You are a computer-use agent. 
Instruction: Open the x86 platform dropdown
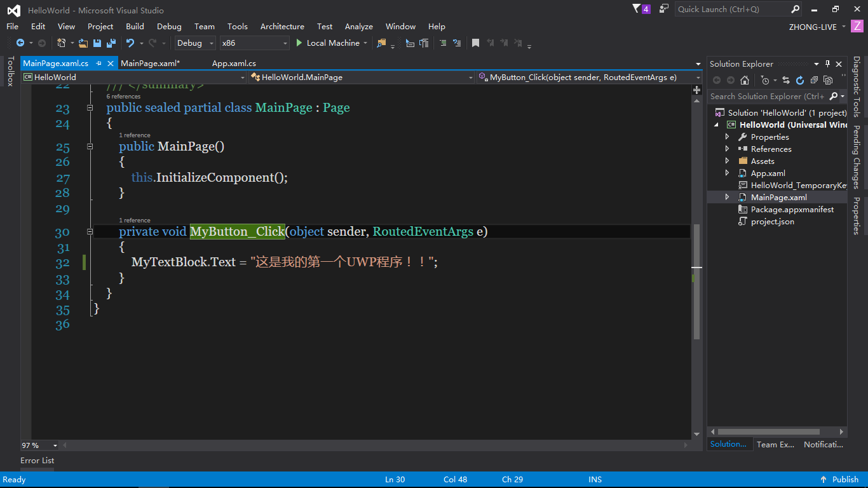pos(254,43)
